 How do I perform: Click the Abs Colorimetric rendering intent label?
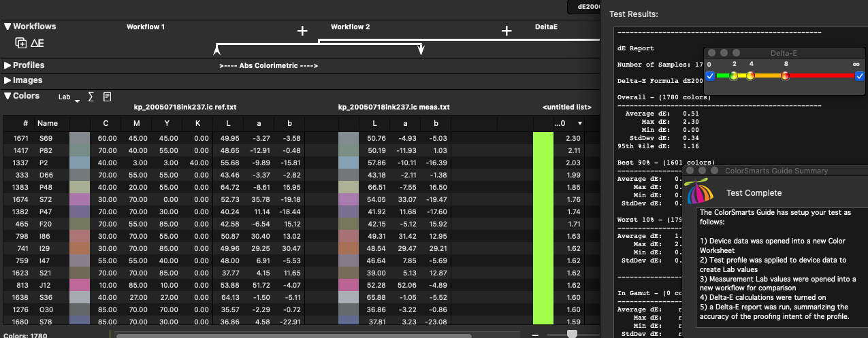(268, 66)
